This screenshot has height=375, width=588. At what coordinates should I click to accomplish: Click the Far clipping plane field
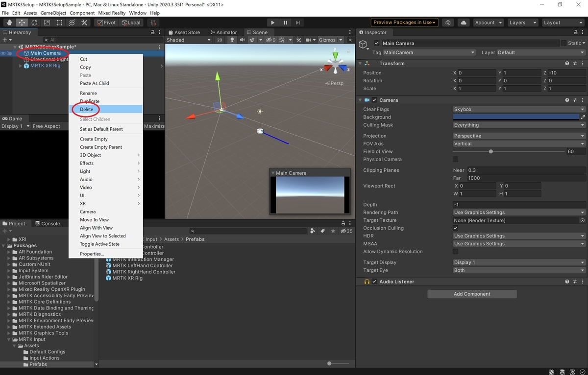coord(526,178)
